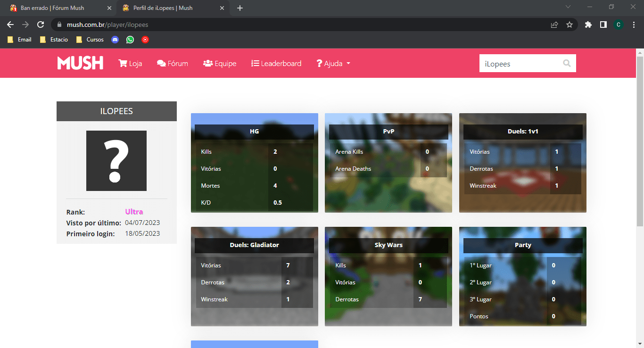The height and width of the screenshot is (348, 644).
Task: Toggle the browser side panel
Action: (x=603, y=25)
